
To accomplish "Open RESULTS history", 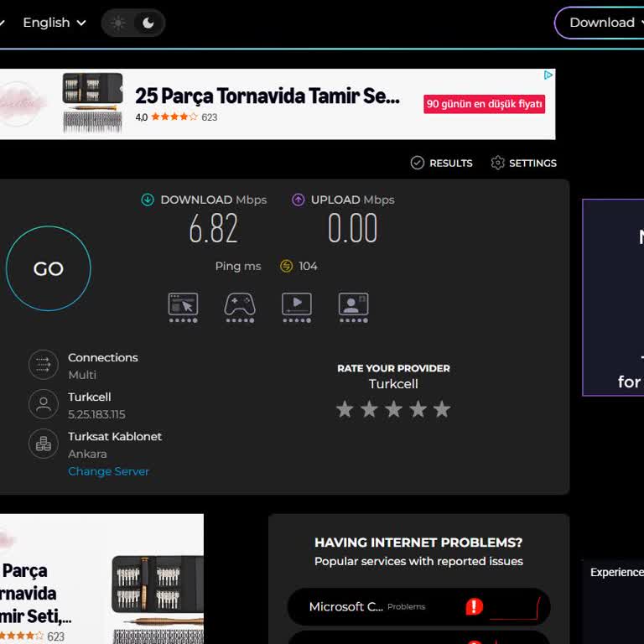I will tap(442, 163).
